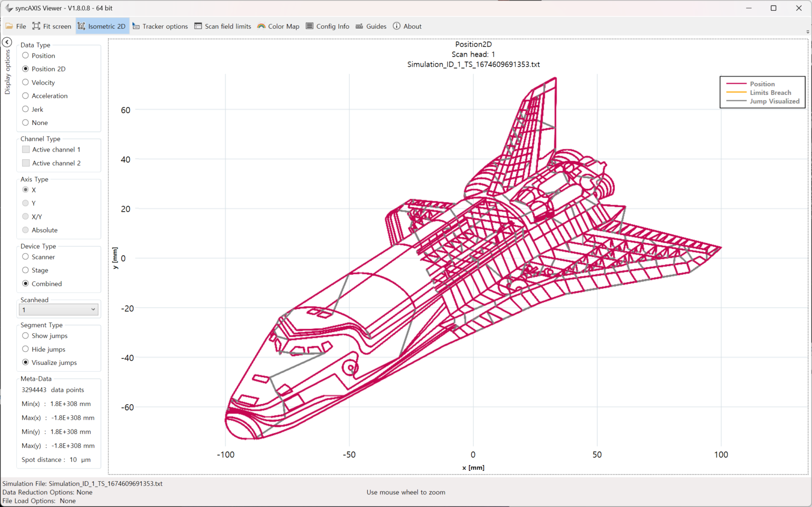812x507 pixels.
Task: Open the Color Map rainbow icon
Action: tap(261, 26)
